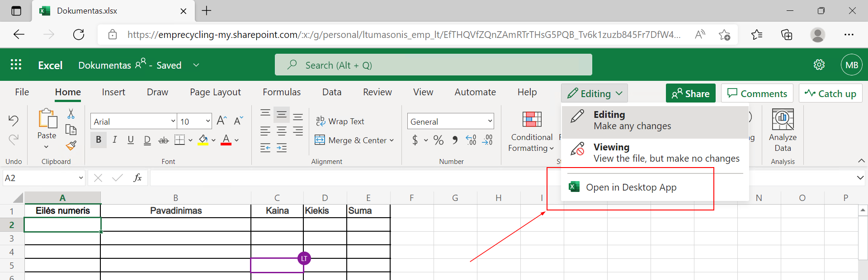Click the green Share button

(690, 93)
